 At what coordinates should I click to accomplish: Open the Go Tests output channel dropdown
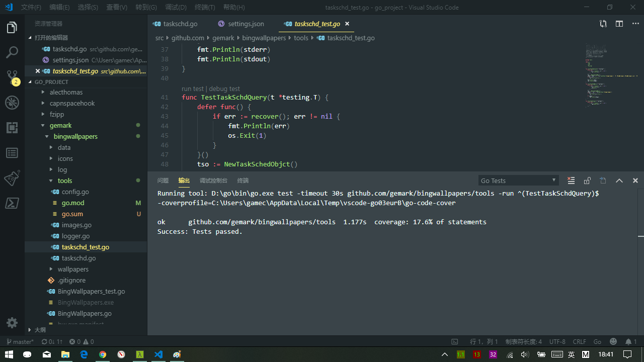[518, 180]
